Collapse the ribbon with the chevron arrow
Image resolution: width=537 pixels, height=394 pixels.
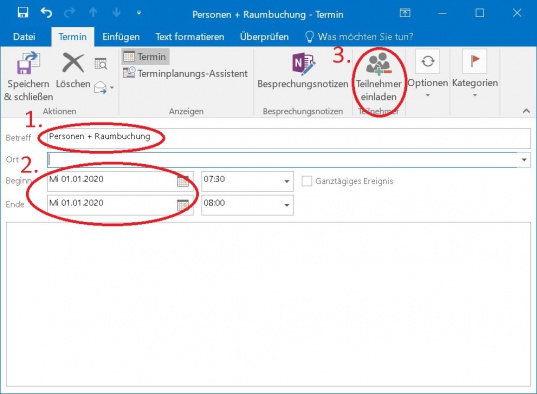526,111
